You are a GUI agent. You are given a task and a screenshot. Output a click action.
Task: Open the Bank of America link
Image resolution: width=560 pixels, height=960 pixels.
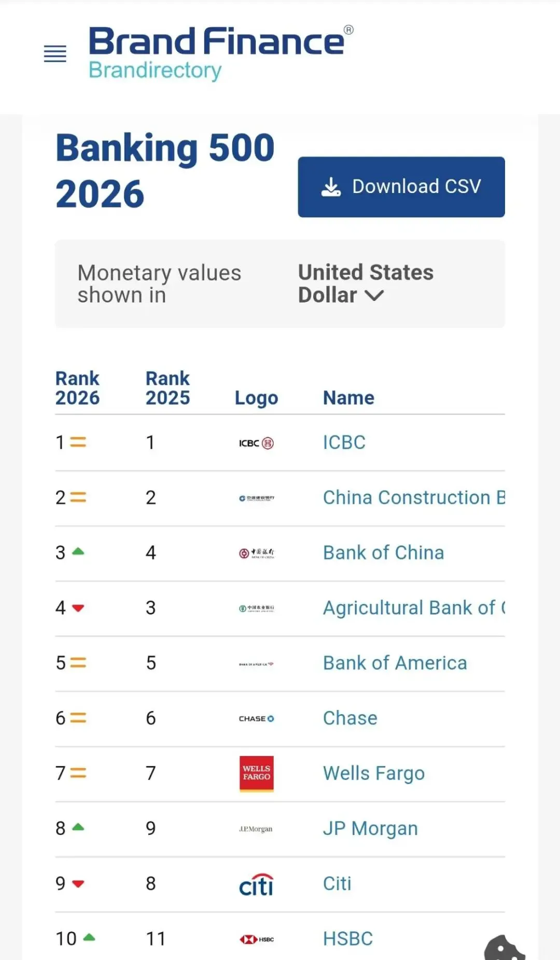(x=395, y=663)
